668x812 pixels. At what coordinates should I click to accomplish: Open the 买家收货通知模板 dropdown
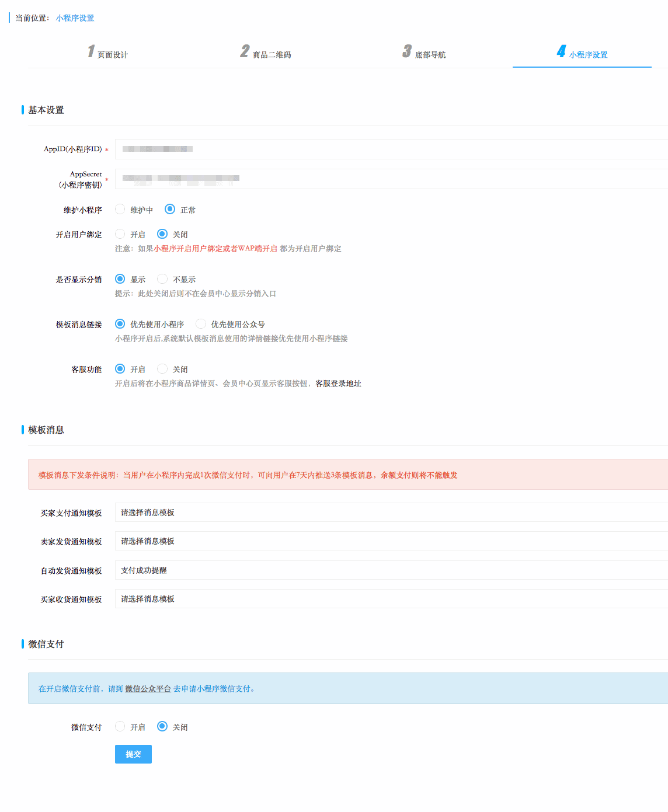391,599
